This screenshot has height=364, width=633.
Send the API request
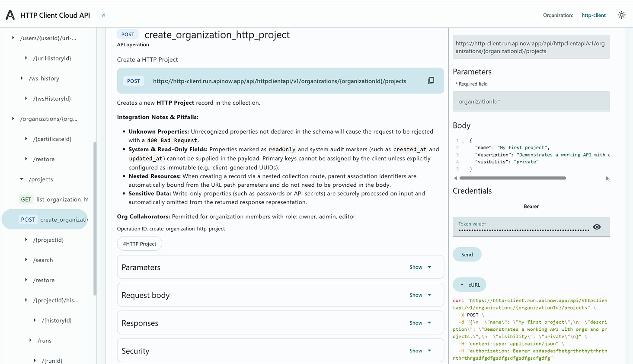(x=467, y=255)
